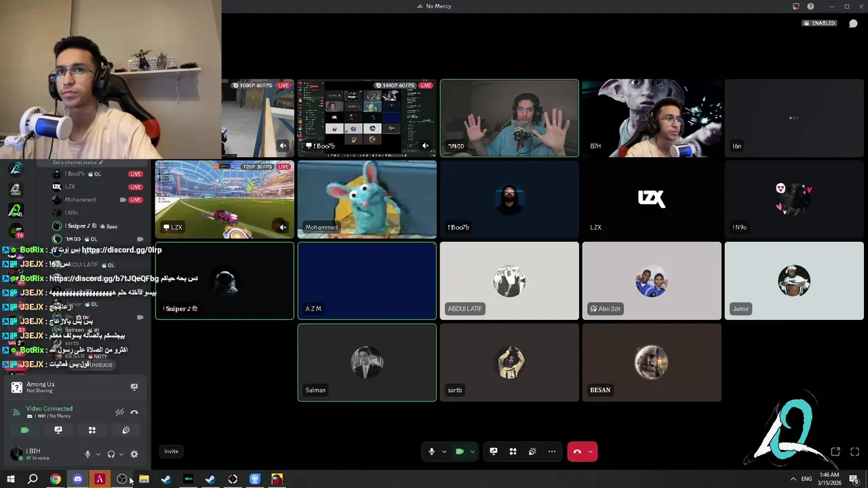Disconnect using the red hang-up button
Screen dimensions: 868x488
pos(577,451)
